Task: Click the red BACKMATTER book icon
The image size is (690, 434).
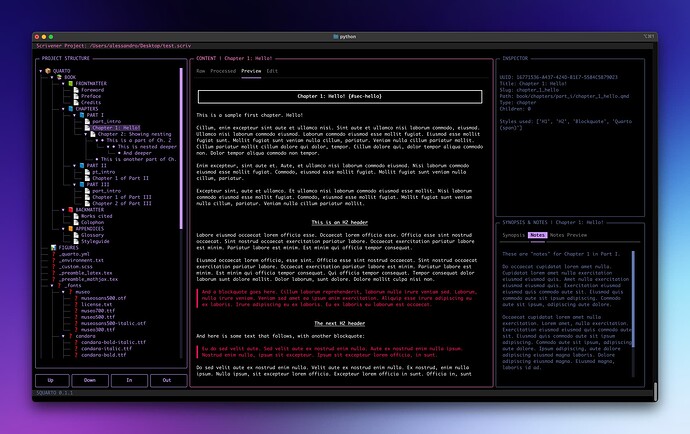Action: pyautogui.click(x=70, y=210)
